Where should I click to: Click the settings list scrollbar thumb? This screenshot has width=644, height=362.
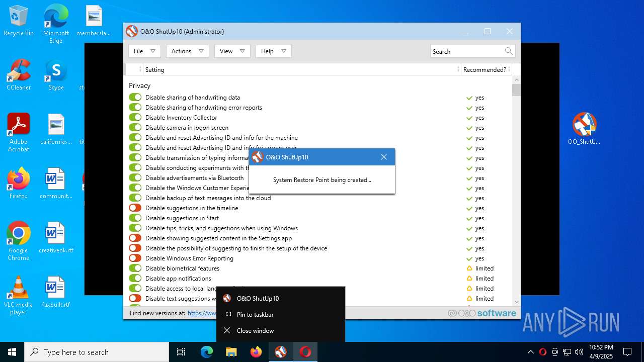(x=516, y=90)
